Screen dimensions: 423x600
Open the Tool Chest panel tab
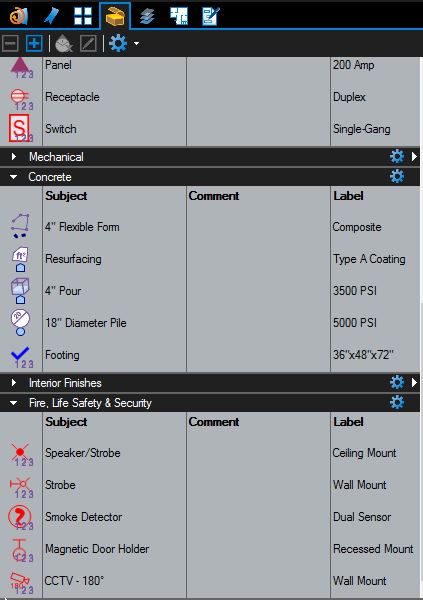115,16
